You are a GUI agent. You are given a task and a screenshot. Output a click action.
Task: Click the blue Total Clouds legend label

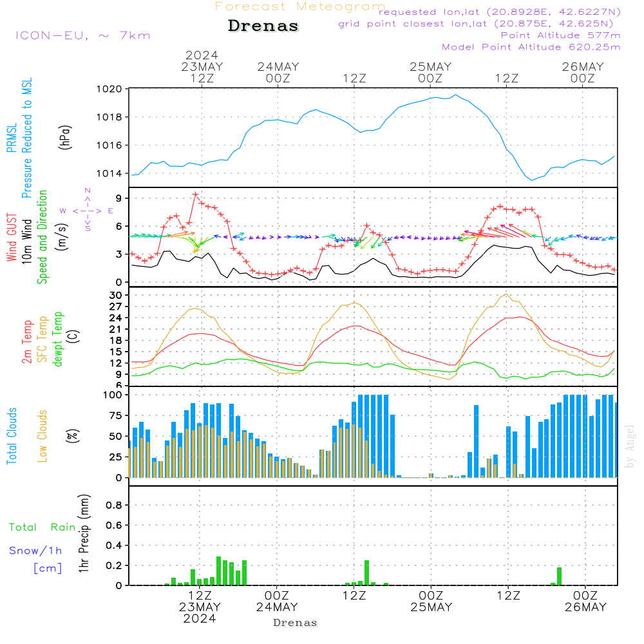point(12,435)
